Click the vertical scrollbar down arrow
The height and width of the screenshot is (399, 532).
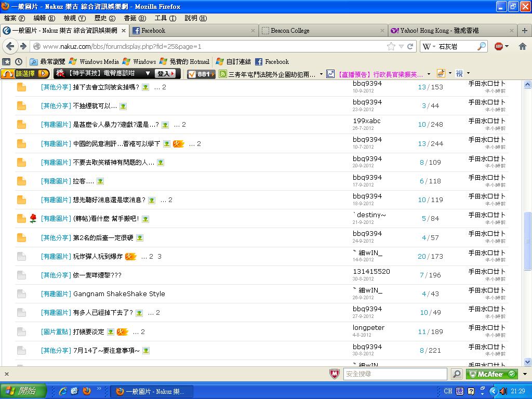point(528,362)
